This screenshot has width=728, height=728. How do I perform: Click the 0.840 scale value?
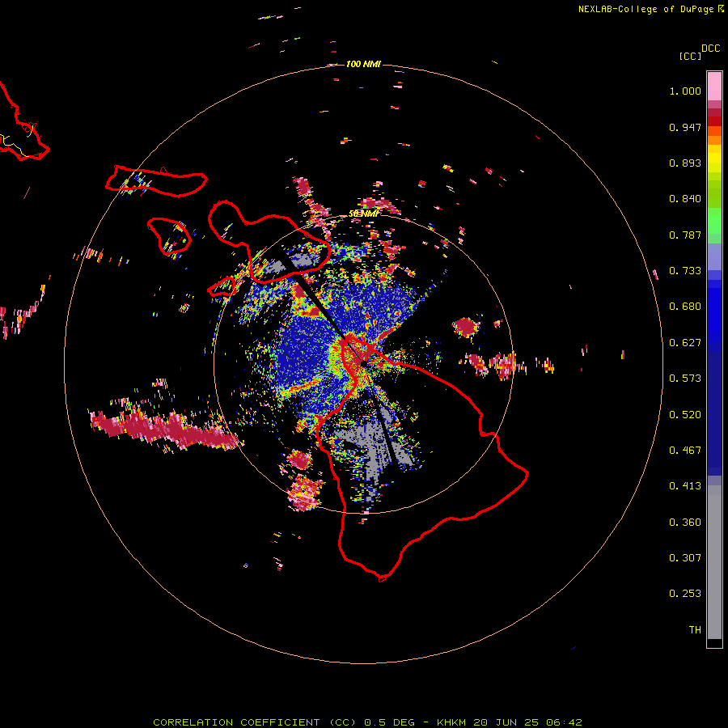click(685, 199)
